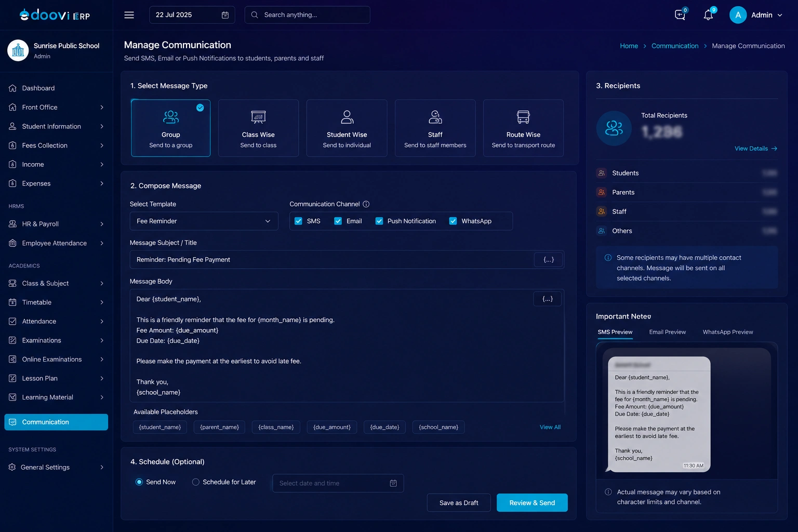Toggle the Push Notification checkbox
798x532 pixels.
[x=379, y=221]
